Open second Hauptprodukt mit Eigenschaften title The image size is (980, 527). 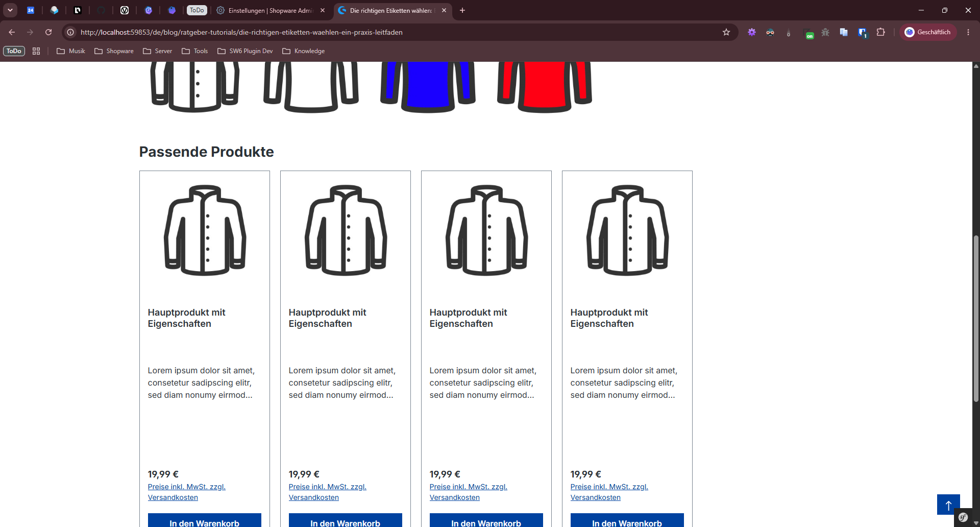(x=328, y=318)
